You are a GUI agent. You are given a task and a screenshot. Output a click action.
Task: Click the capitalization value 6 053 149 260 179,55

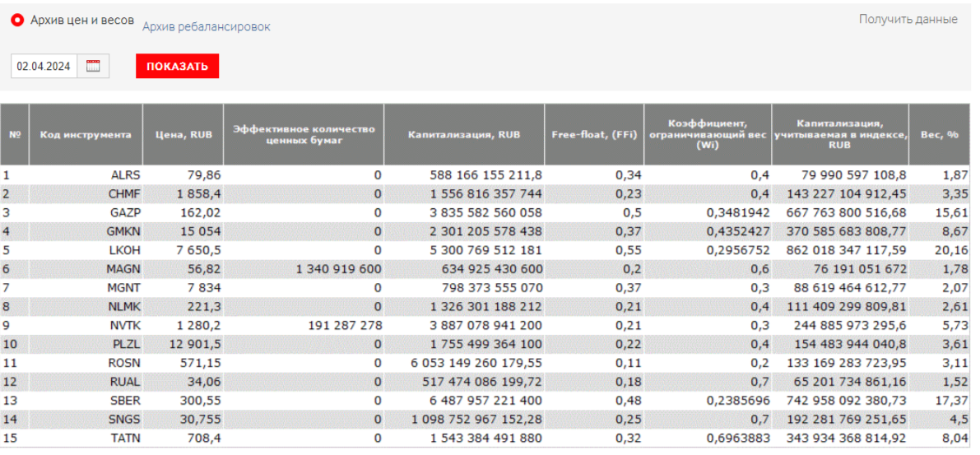tap(477, 363)
